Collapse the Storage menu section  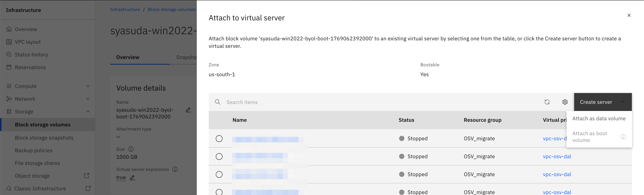(88, 112)
